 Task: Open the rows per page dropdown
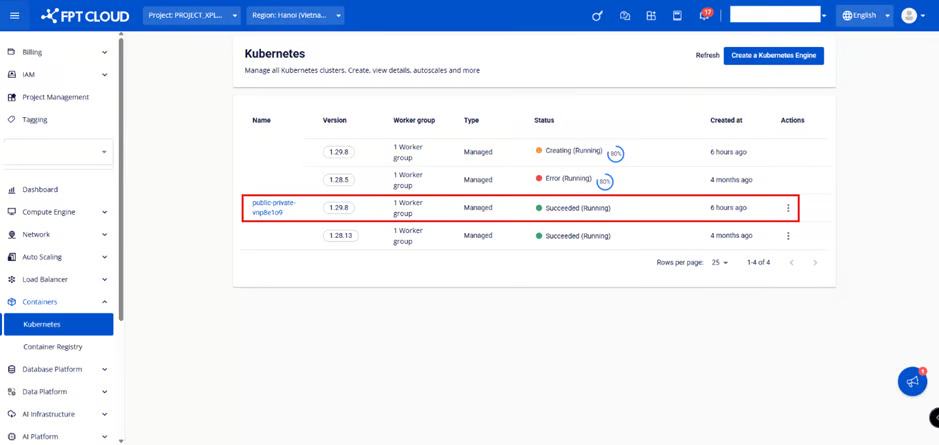(720, 263)
